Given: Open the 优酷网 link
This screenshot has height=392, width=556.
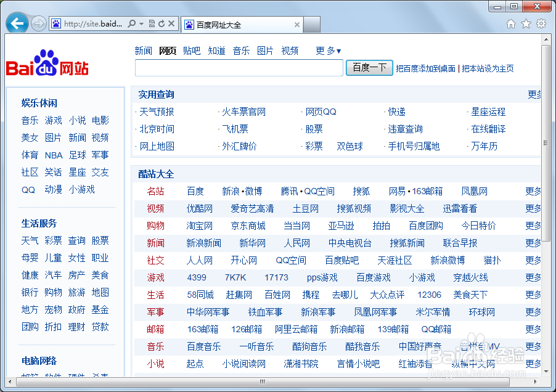Looking at the screenshot, I should (x=200, y=208).
